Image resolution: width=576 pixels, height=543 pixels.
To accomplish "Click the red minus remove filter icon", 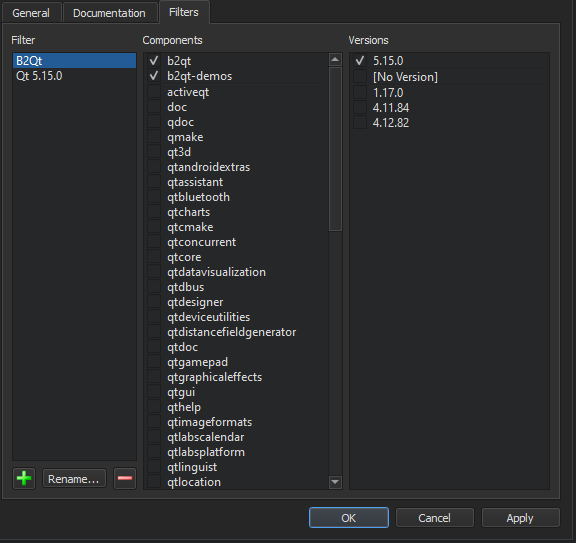I will tap(125, 478).
